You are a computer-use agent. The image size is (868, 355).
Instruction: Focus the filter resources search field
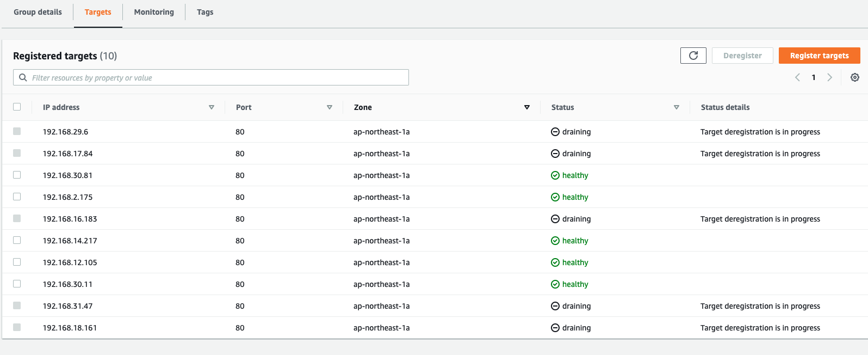[x=218, y=77]
